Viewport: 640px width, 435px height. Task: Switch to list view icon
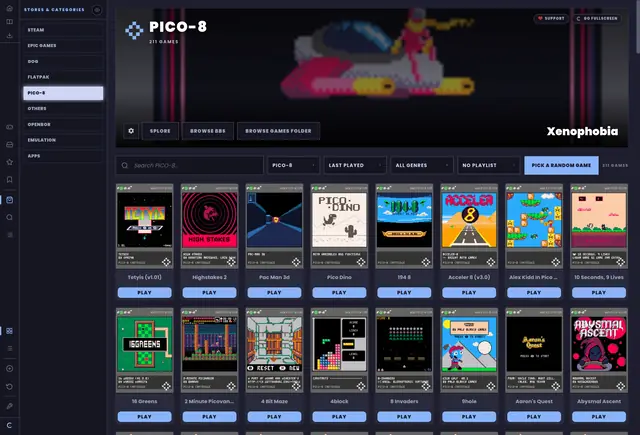9,348
